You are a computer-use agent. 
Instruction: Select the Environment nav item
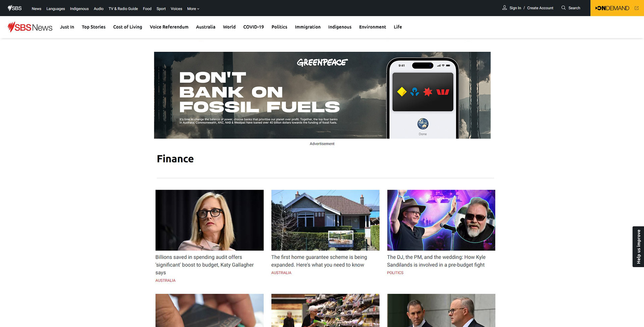pos(372,27)
